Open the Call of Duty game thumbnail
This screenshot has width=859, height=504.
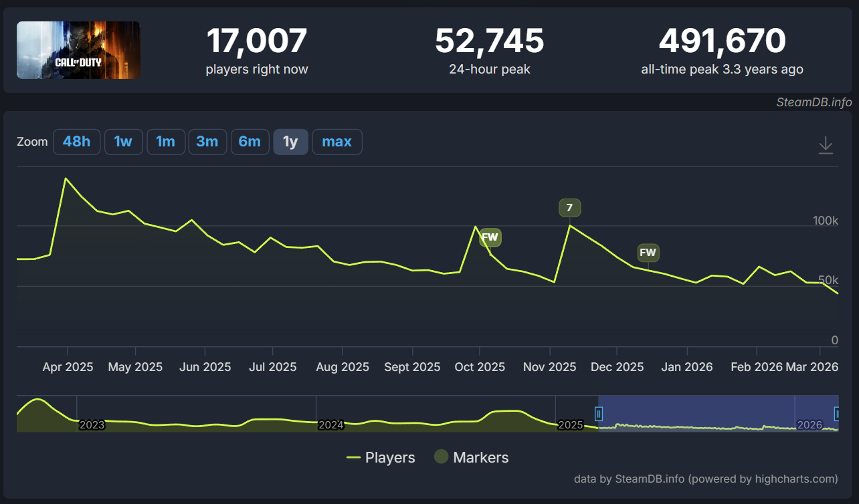coord(78,50)
